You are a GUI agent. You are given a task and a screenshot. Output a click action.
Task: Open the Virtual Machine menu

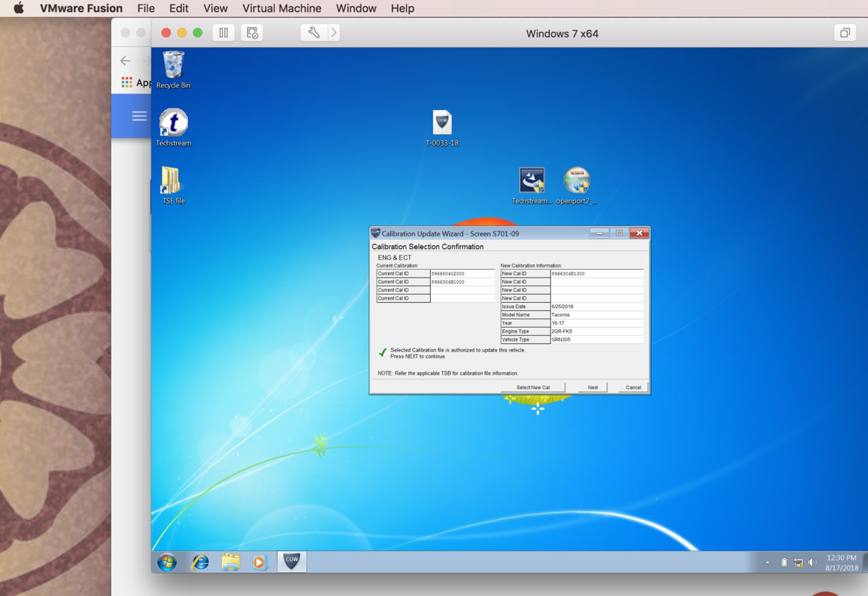[282, 8]
